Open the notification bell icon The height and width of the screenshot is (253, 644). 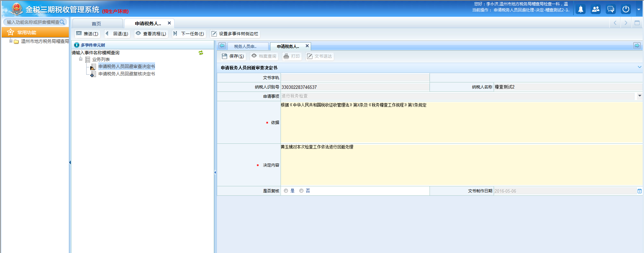pyautogui.click(x=581, y=9)
